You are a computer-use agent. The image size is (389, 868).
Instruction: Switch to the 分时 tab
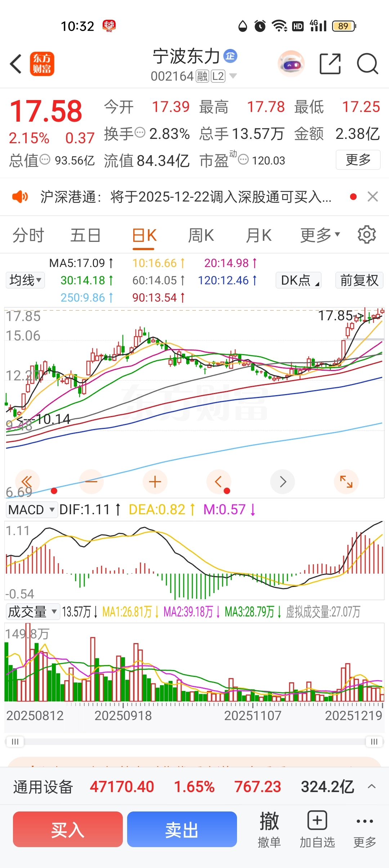(x=28, y=235)
